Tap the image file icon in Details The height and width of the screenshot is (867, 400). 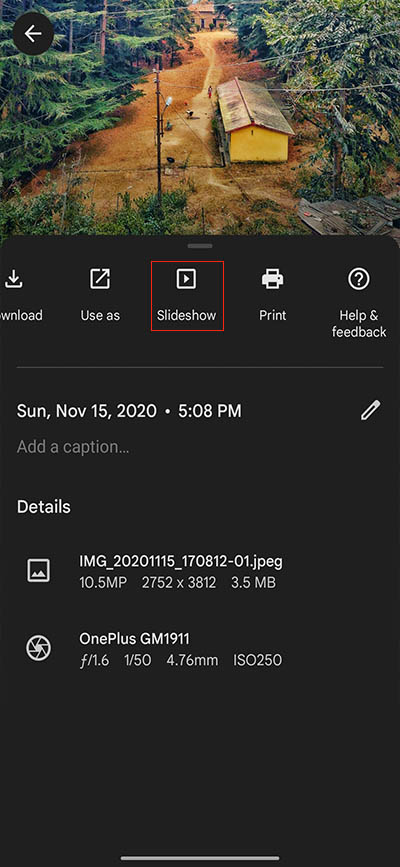click(x=39, y=571)
